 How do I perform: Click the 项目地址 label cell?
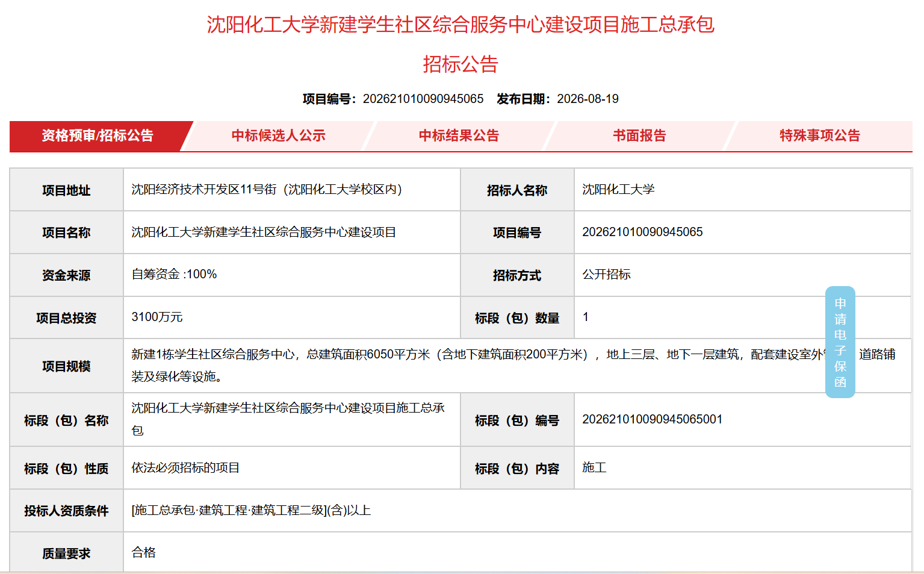pyautogui.click(x=66, y=190)
